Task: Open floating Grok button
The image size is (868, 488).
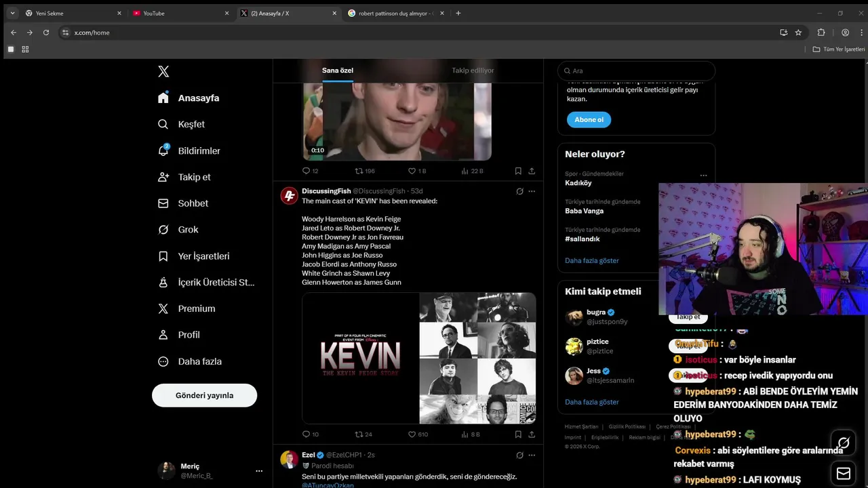Action: click(844, 443)
